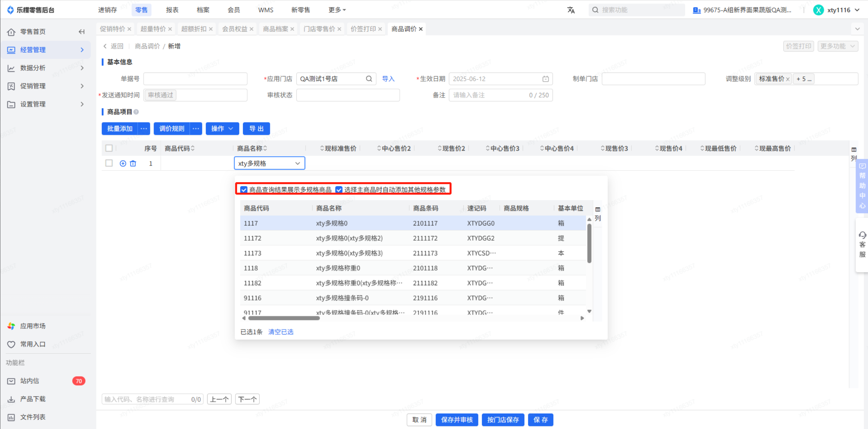Open the 更多功能 dropdown
The width and height of the screenshot is (868, 429).
pyautogui.click(x=838, y=46)
